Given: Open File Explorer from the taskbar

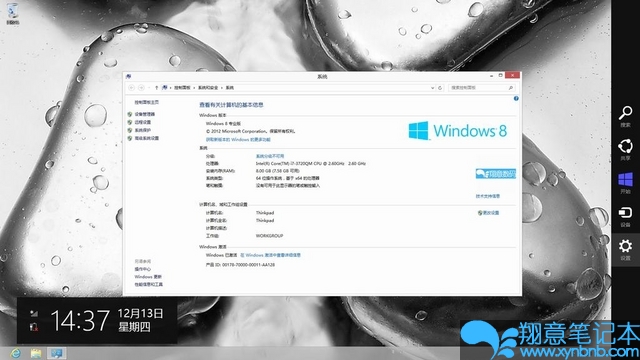Looking at the screenshot, I should pyautogui.click(x=36, y=353).
